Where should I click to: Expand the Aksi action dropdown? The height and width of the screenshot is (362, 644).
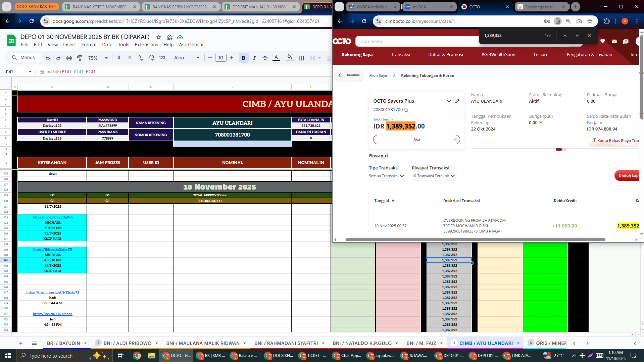[416, 140]
